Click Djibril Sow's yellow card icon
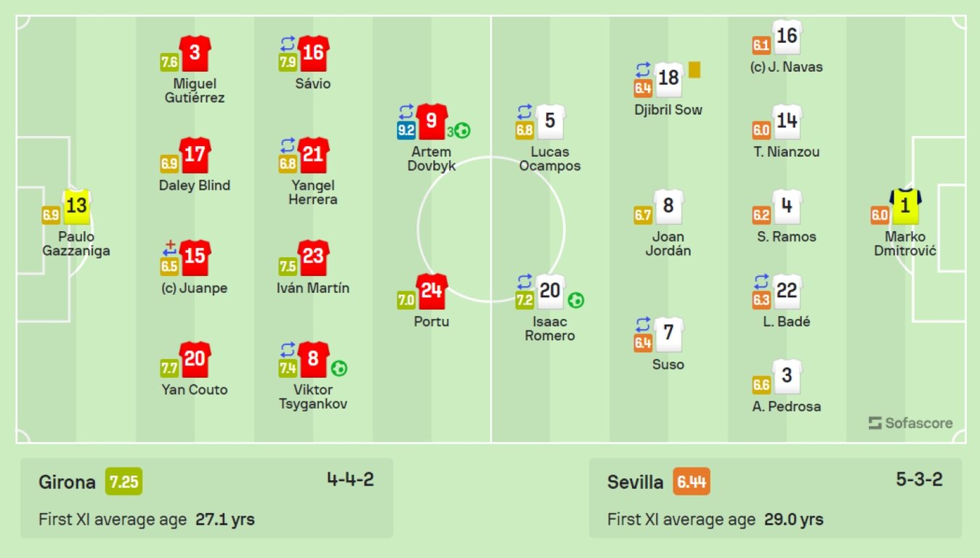This screenshot has height=558, width=980. tap(694, 70)
